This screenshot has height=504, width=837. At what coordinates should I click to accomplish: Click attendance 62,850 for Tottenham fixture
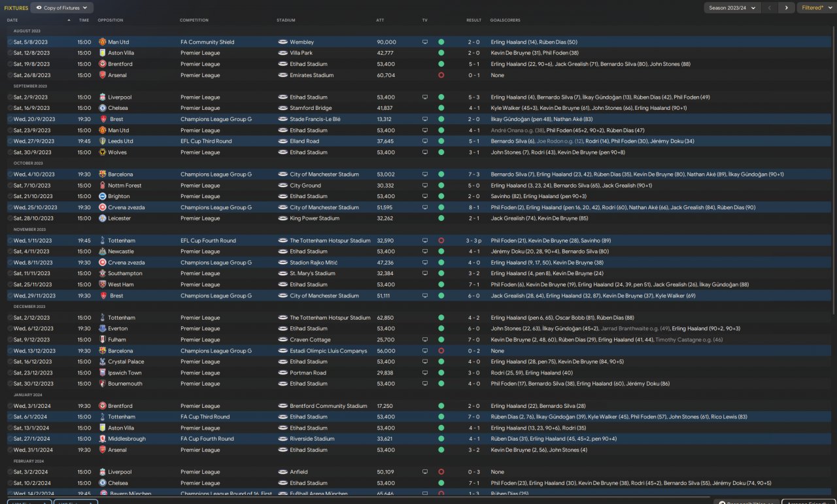[385, 318]
